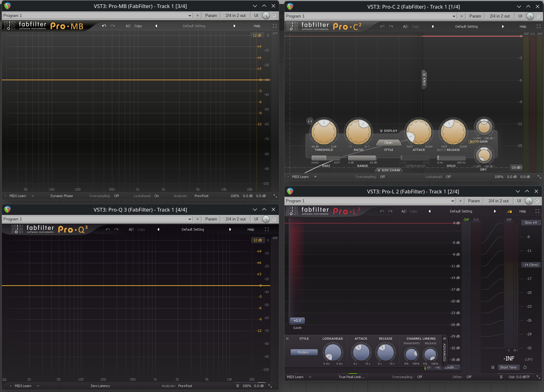Open the Help menu in Pro-C 2
Screen dimensions: 544x392
(x=523, y=26)
